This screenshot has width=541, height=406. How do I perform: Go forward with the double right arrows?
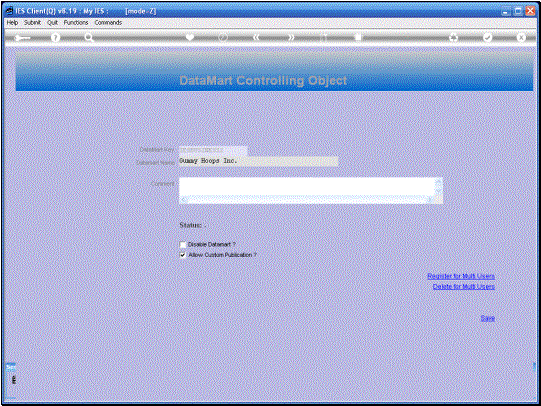[291, 37]
